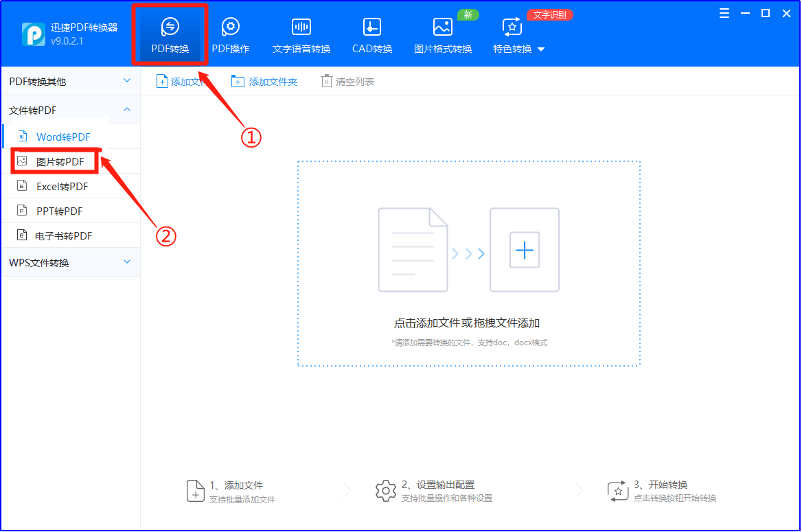Image resolution: width=802 pixels, height=532 pixels.
Task: Open 图片格式转换 tab
Action: click(442, 35)
